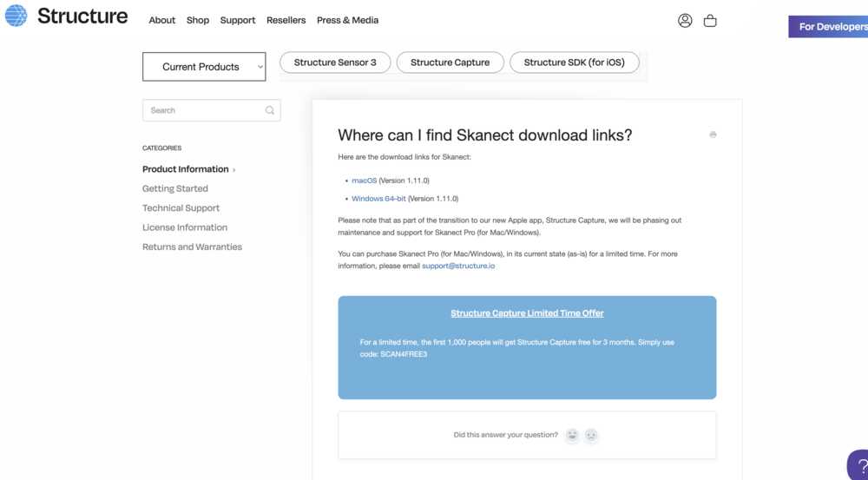This screenshot has width=868, height=480.
Task: Click the Structure globe logo
Action: 16,16
